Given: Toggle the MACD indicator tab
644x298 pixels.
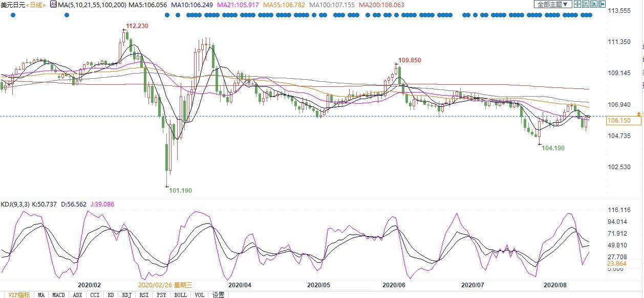Looking at the screenshot, I should click(58, 294).
